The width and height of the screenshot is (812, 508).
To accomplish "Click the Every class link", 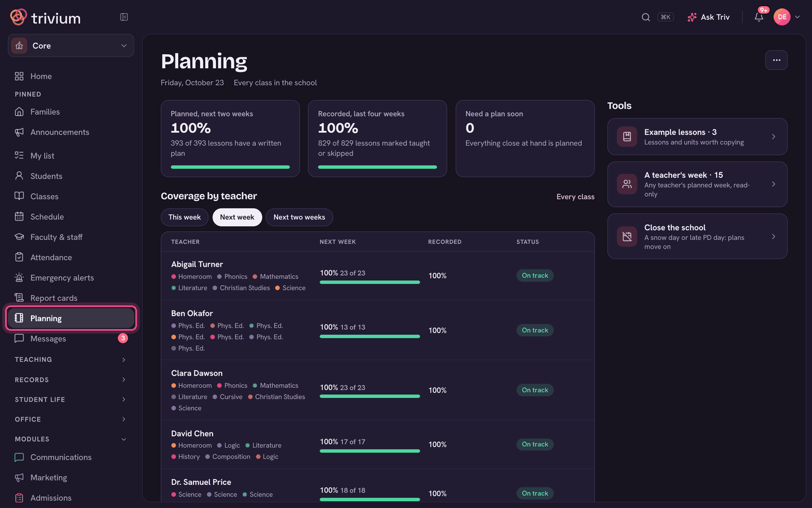I will point(575,197).
